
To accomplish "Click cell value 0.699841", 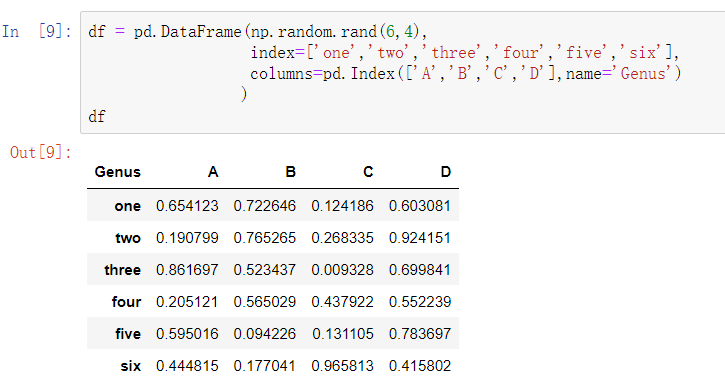I will point(420,269).
